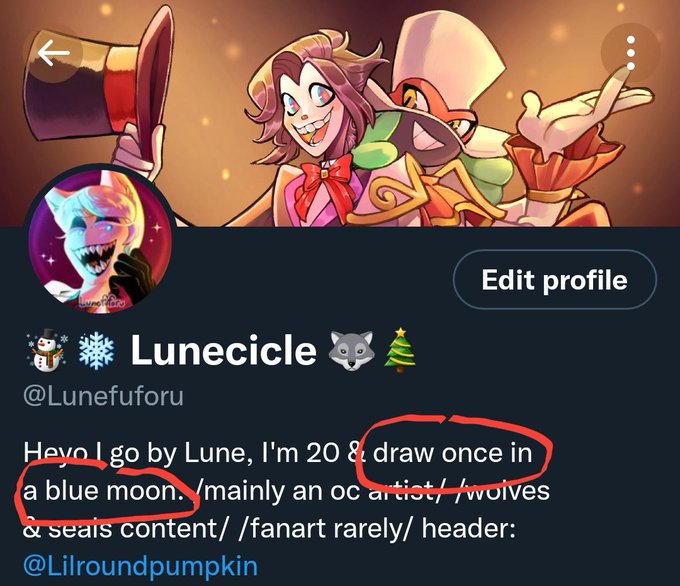Tap the header banner artwork
The height and width of the screenshot is (586, 680).
point(340,113)
